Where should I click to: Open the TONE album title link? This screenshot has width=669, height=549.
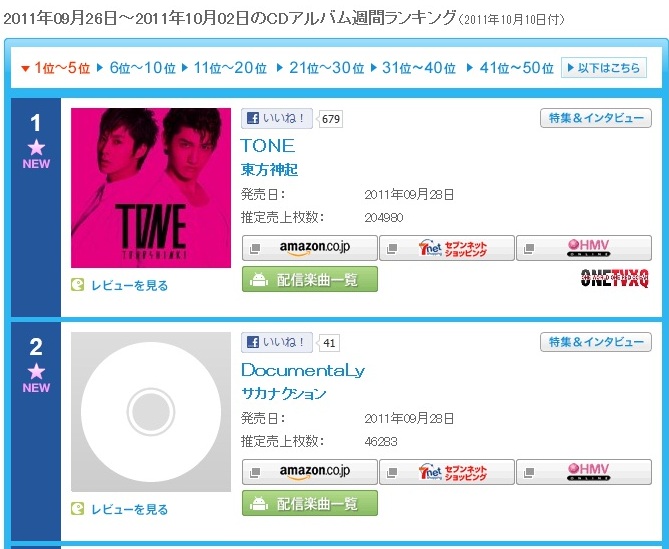268,146
